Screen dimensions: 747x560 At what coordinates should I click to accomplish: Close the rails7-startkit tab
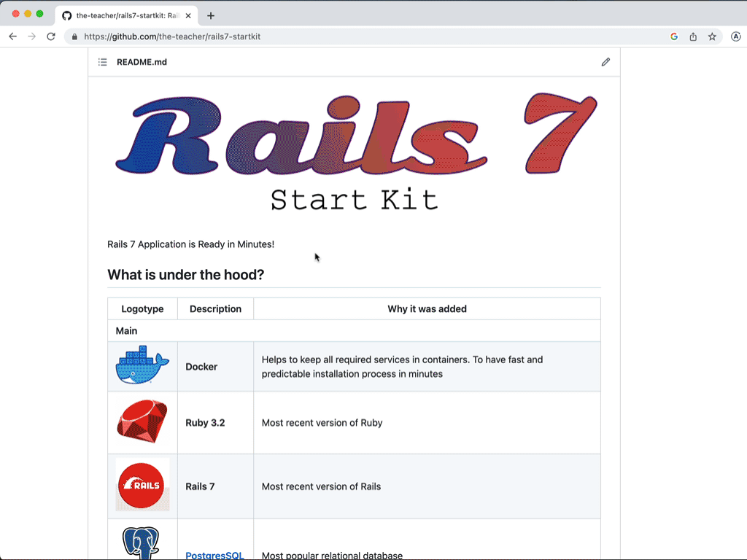(x=188, y=16)
